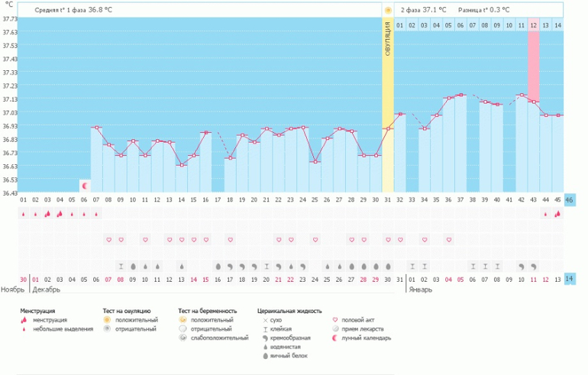Viewport: 588px width, 375px height.
Task: Click the менструация legend icon
Action: click(x=24, y=320)
